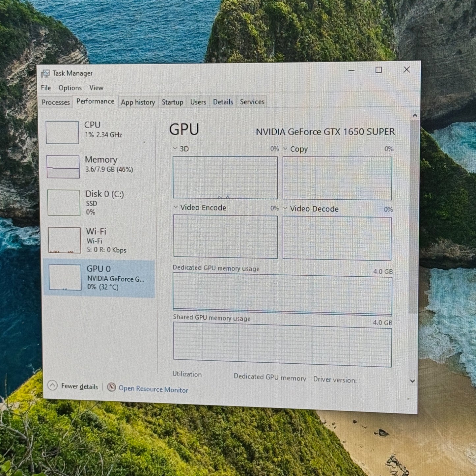Viewport: 476px width, 476px height.
Task: Click the Fewer details circular arrow icon
Action: (x=52, y=386)
